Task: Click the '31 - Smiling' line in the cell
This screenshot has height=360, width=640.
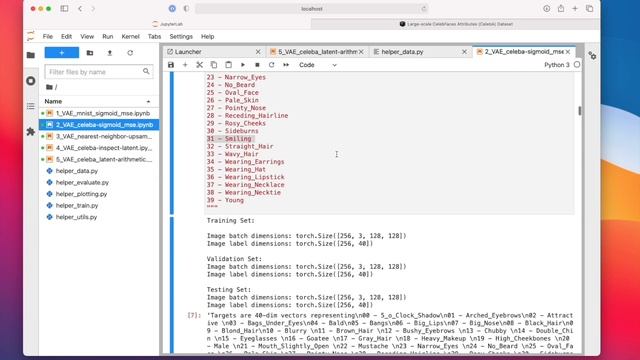Action: 229,139
